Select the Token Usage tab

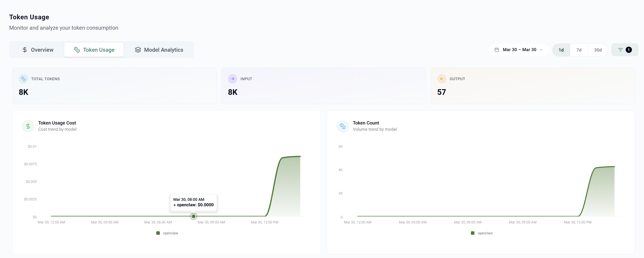coord(94,50)
